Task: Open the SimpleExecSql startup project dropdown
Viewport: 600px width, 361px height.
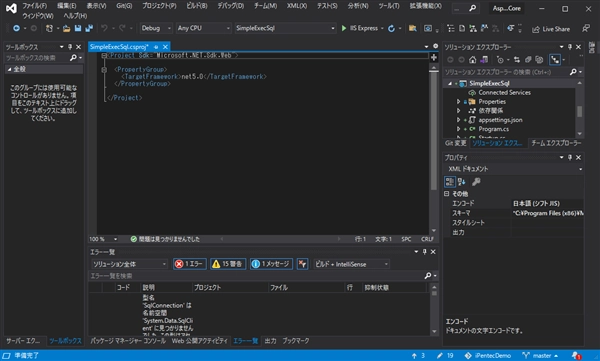Action: [285, 28]
